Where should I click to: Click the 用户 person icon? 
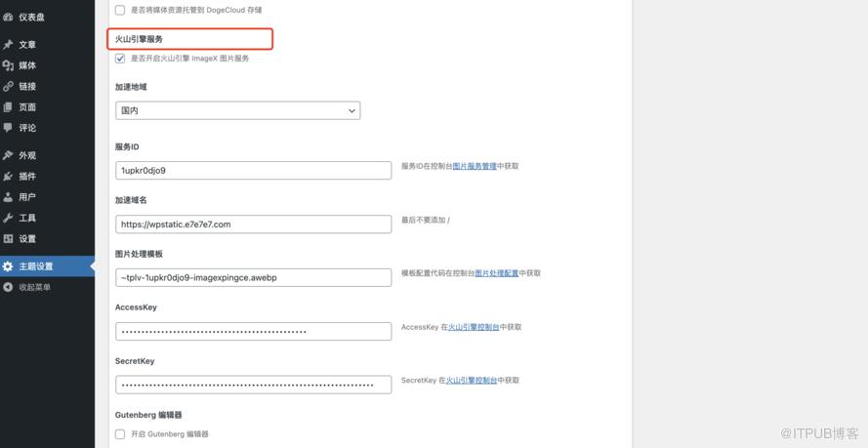click(8, 197)
